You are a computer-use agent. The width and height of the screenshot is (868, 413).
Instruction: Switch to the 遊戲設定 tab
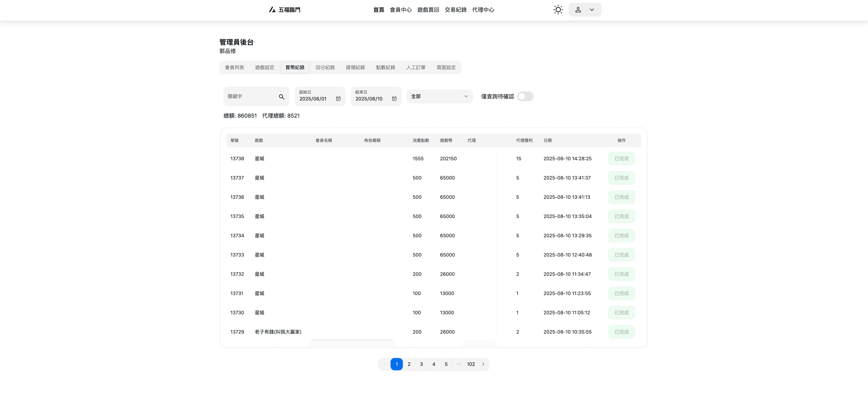tap(264, 67)
